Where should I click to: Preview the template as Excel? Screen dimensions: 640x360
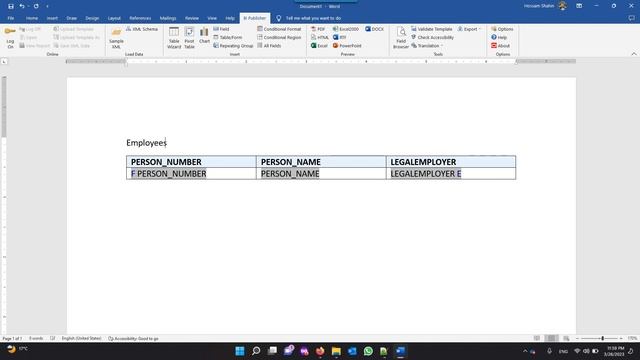pyautogui.click(x=319, y=46)
